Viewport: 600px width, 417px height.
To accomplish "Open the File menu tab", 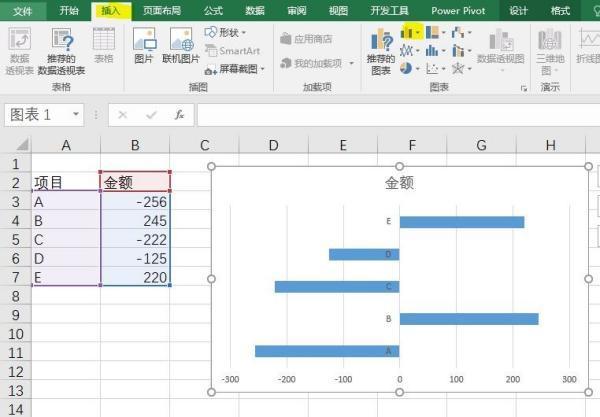I will pyautogui.click(x=22, y=10).
